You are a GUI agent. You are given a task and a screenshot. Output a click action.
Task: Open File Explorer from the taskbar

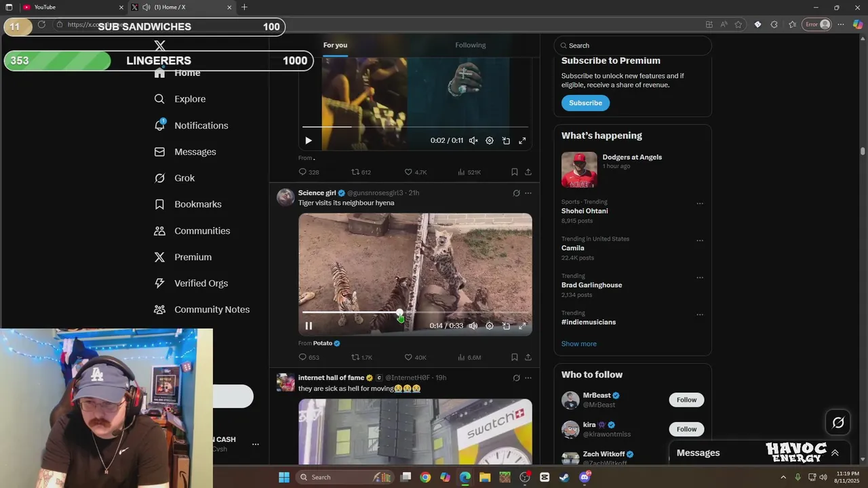tap(485, 477)
